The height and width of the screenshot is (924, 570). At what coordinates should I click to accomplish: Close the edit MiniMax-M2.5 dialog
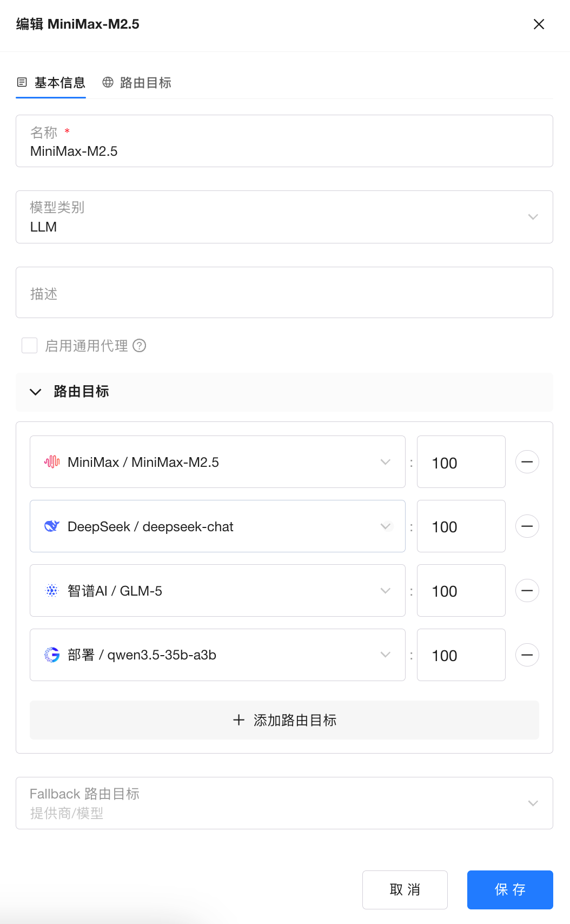(x=539, y=24)
